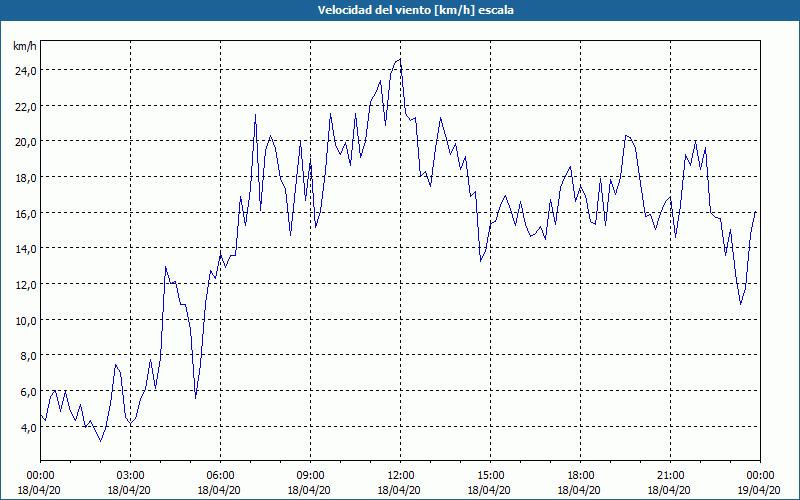The image size is (800, 500).
Task: Click the 12,0 y-axis value
Action: pyautogui.click(x=24, y=285)
